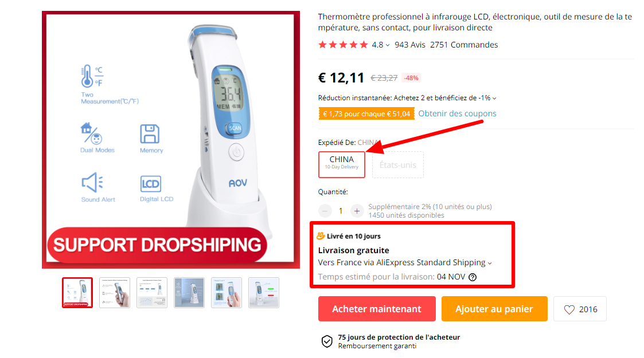Select the fourth product thumbnail with blue background
Screen dimensions: 644x358
click(x=189, y=293)
